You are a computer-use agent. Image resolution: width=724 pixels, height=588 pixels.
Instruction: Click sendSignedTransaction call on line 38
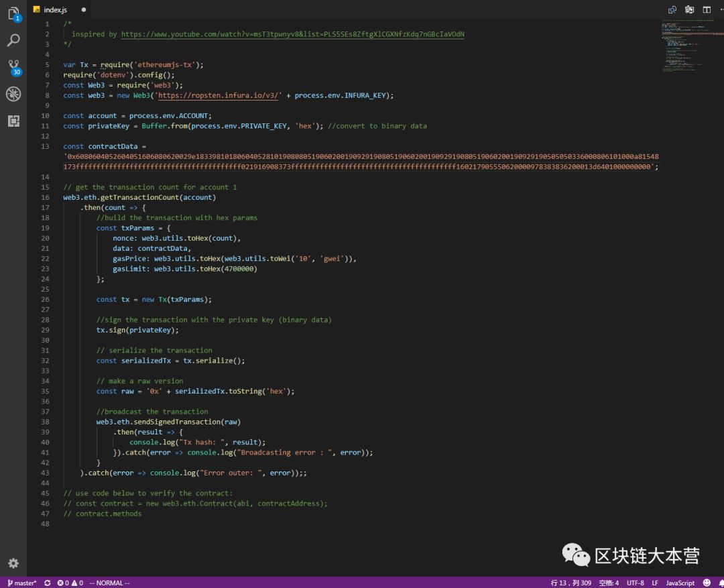177,422
